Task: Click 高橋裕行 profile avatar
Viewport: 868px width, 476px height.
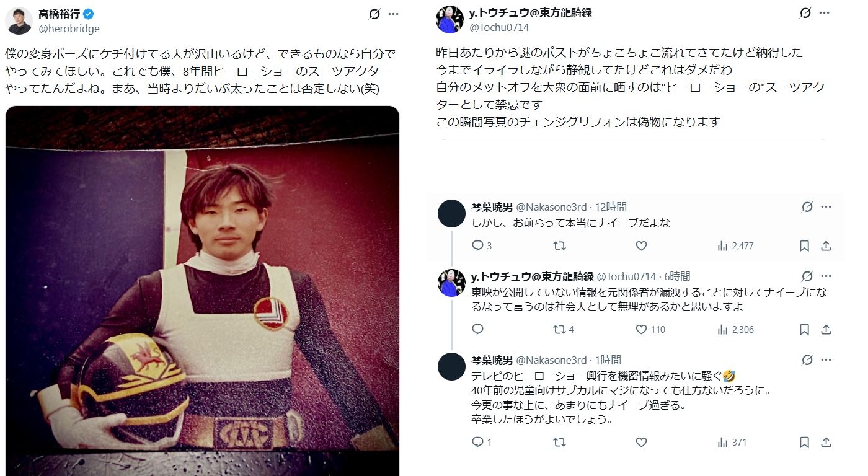Action: coord(19,20)
